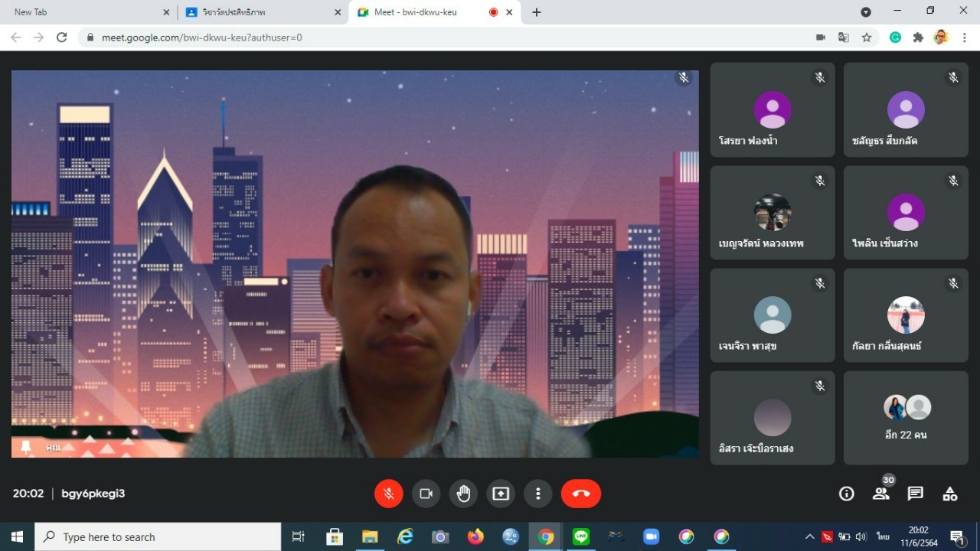Open meeting details info icon
The height and width of the screenshot is (551, 980).
846,494
